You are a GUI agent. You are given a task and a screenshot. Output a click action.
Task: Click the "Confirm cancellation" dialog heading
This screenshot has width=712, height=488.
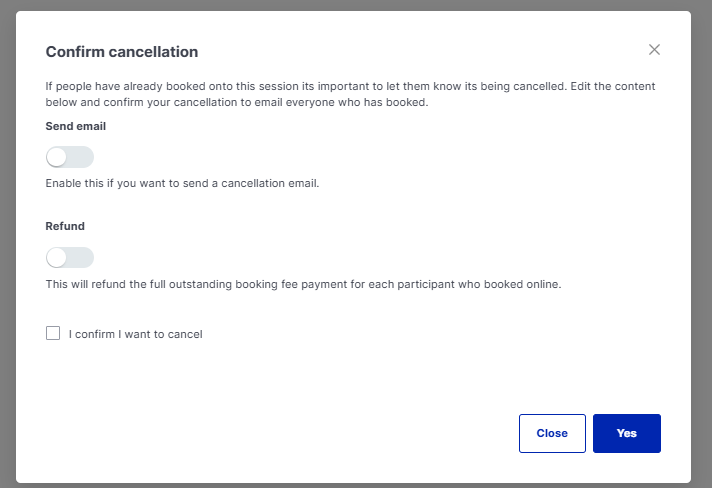(x=122, y=52)
